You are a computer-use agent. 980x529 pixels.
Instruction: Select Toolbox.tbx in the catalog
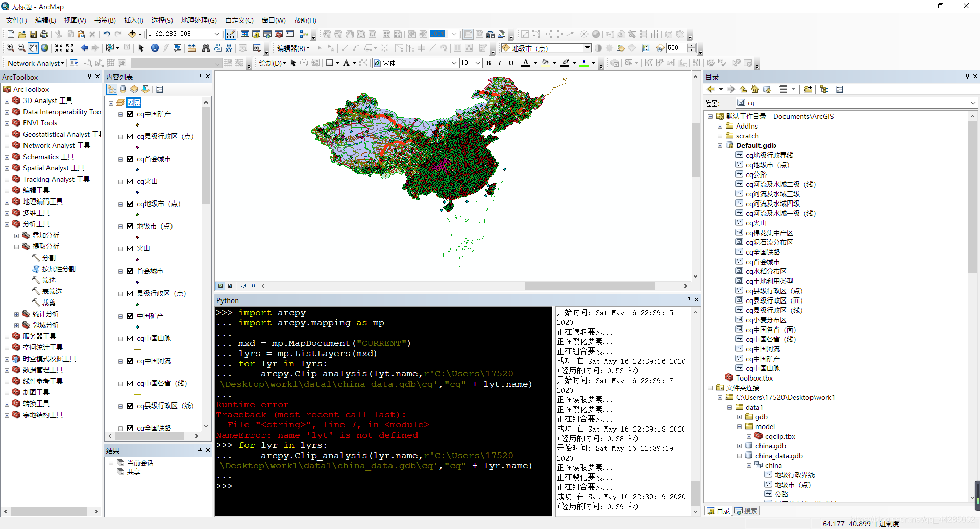point(749,378)
